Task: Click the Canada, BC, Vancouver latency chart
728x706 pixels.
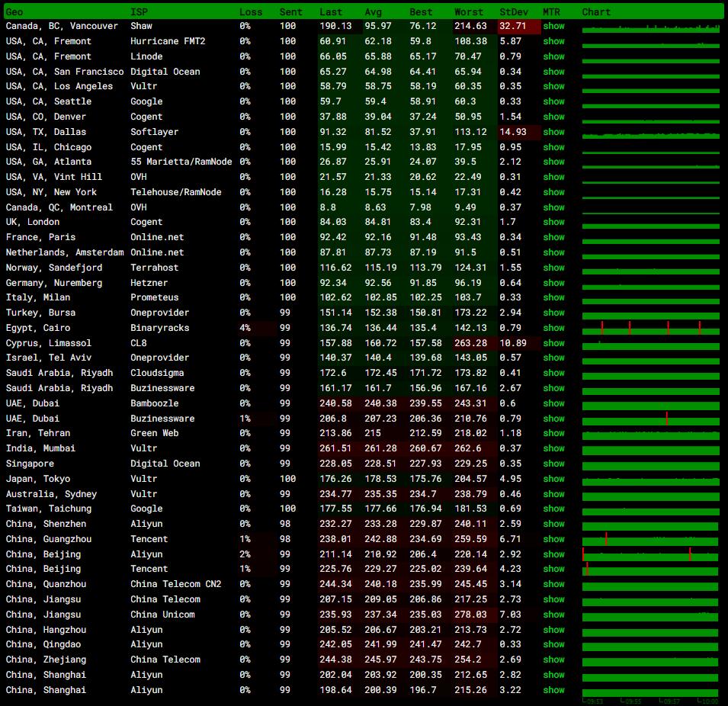Action: point(650,28)
